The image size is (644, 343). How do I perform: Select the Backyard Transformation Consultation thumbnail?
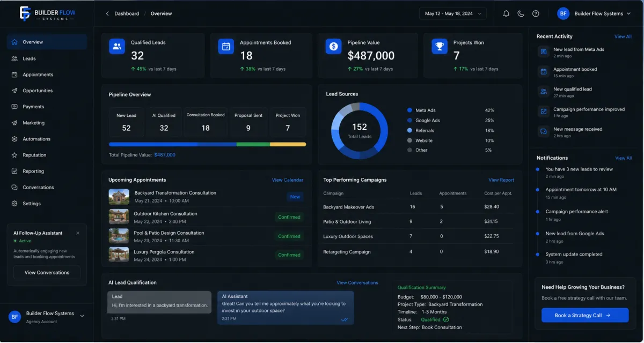[x=119, y=197]
